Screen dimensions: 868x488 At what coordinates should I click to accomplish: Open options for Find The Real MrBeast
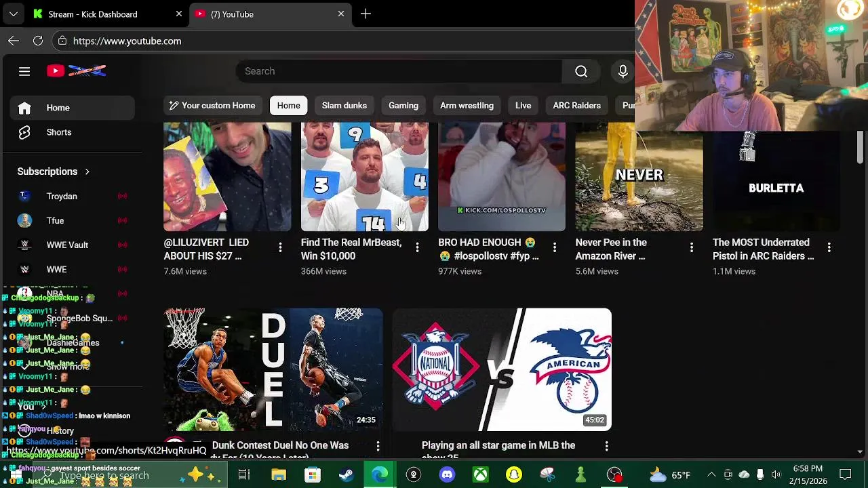click(417, 248)
